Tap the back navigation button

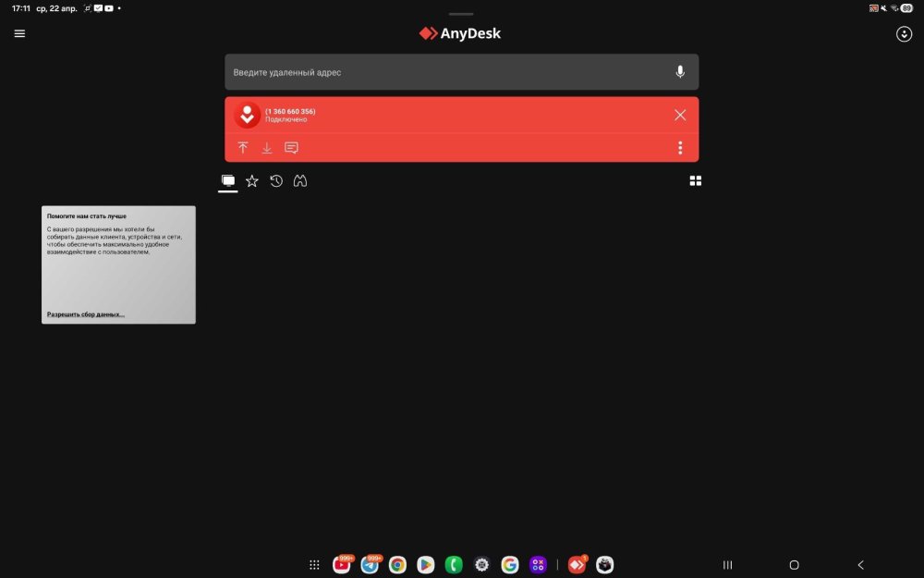click(x=861, y=565)
